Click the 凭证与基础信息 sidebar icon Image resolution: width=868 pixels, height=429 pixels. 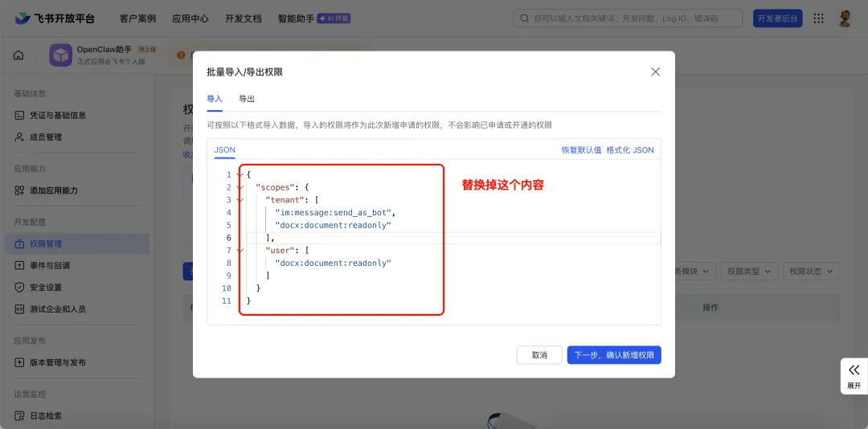(x=19, y=115)
